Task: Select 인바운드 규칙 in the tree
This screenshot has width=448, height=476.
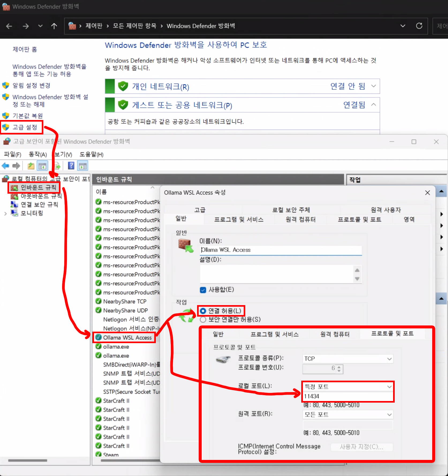Action: pyautogui.click(x=38, y=188)
